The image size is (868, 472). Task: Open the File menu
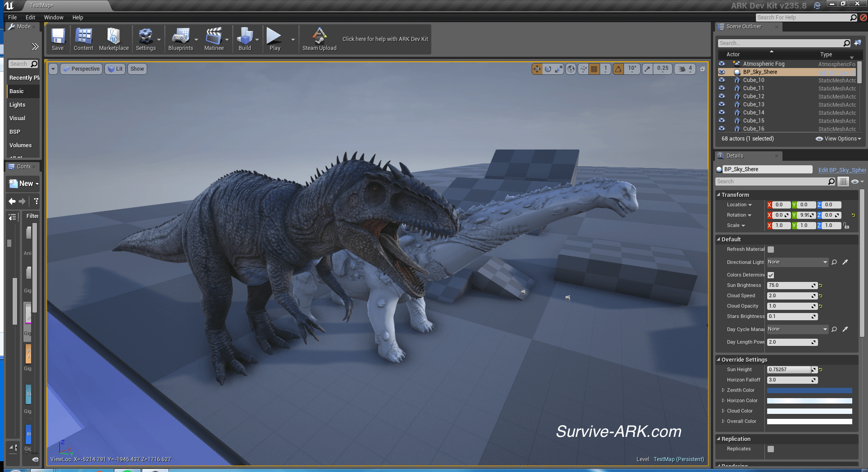point(12,18)
